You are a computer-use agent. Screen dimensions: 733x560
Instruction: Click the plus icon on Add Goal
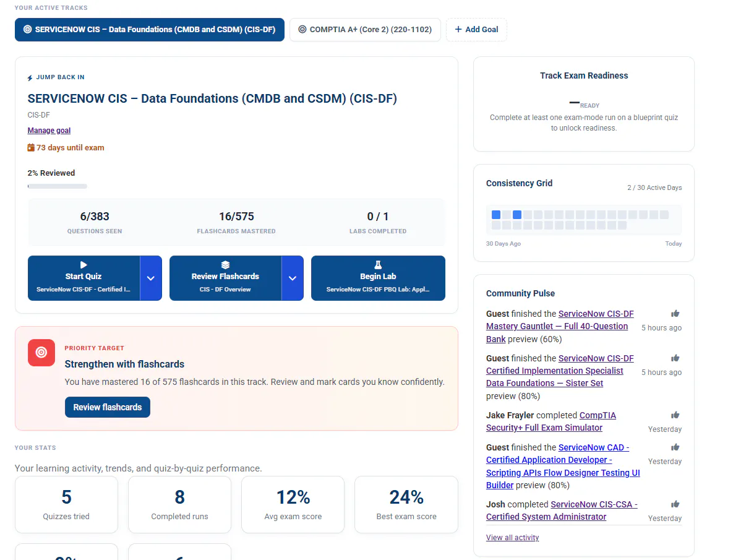point(458,30)
